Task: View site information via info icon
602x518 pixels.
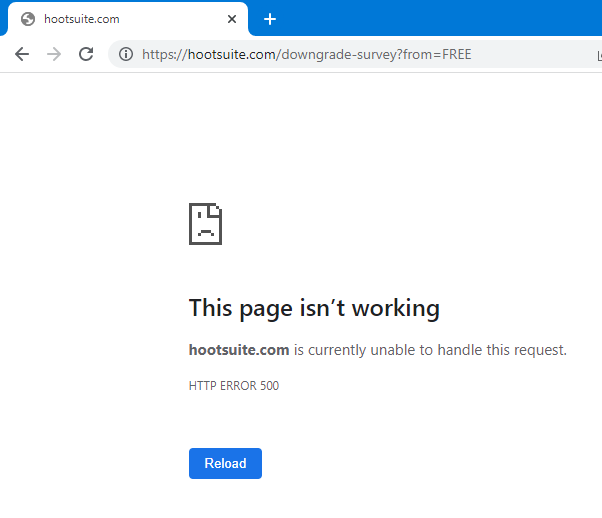Action: click(126, 54)
